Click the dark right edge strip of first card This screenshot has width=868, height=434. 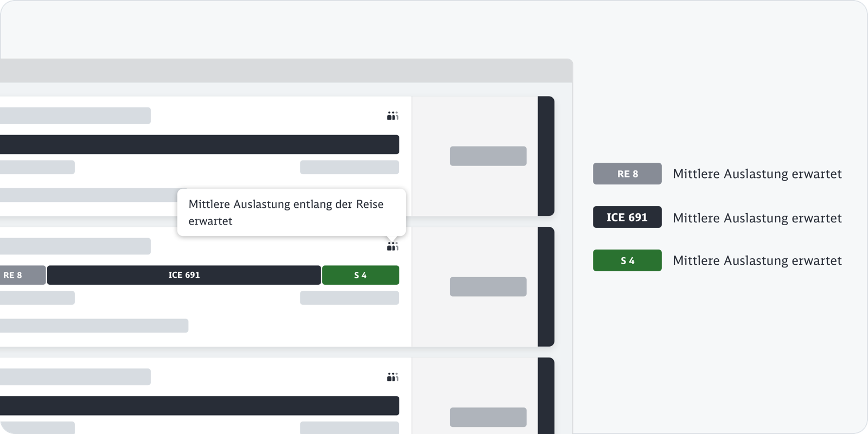(x=546, y=156)
